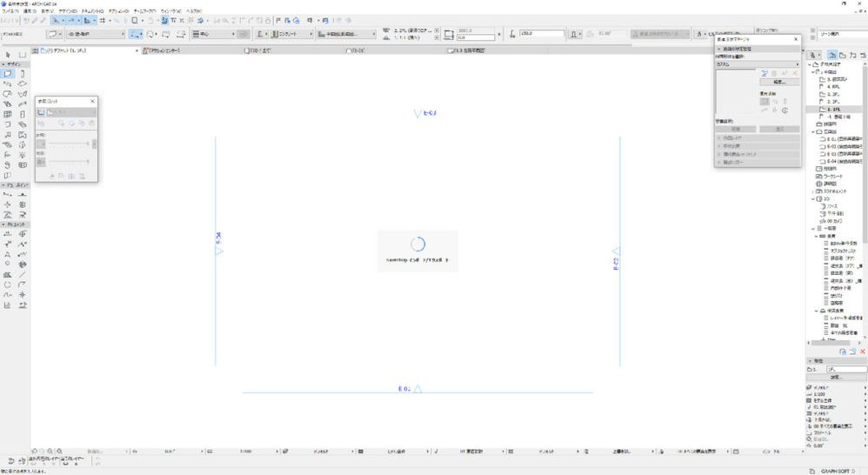Click the Undo icon in top toolbar

(5, 21)
